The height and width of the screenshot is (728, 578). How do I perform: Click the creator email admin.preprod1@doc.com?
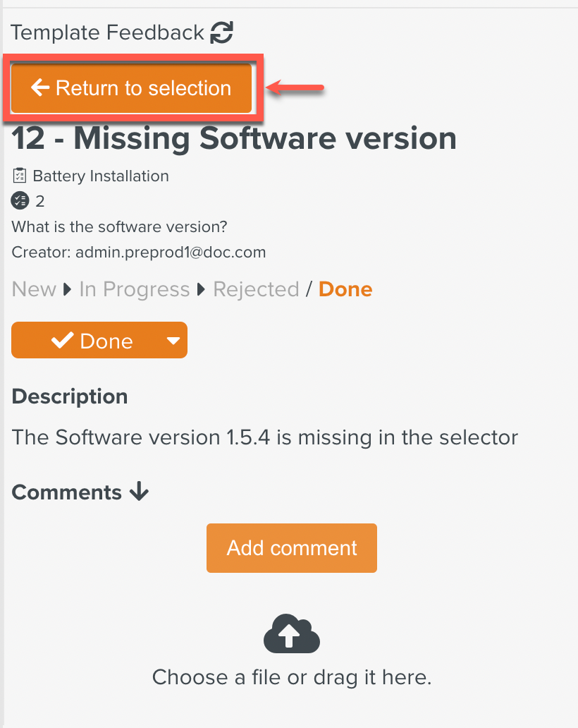pyautogui.click(x=171, y=252)
